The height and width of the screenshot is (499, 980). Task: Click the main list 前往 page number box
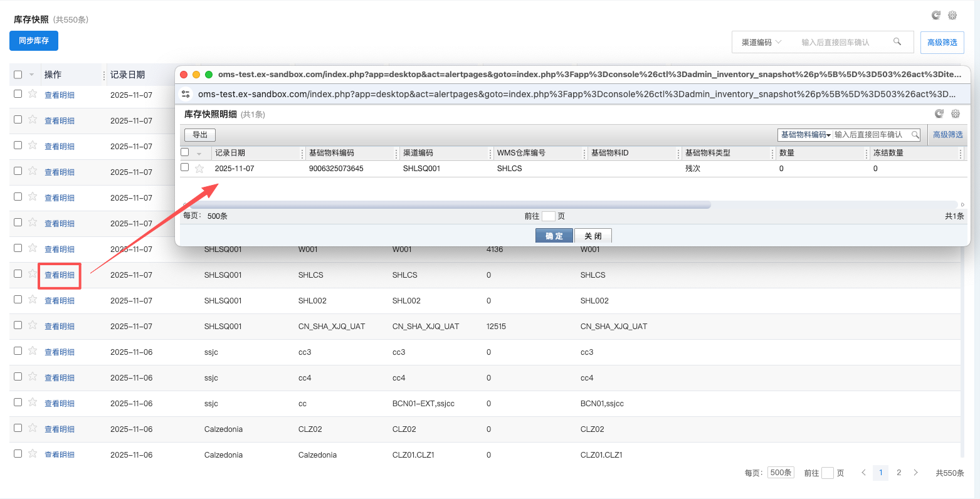tap(828, 473)
